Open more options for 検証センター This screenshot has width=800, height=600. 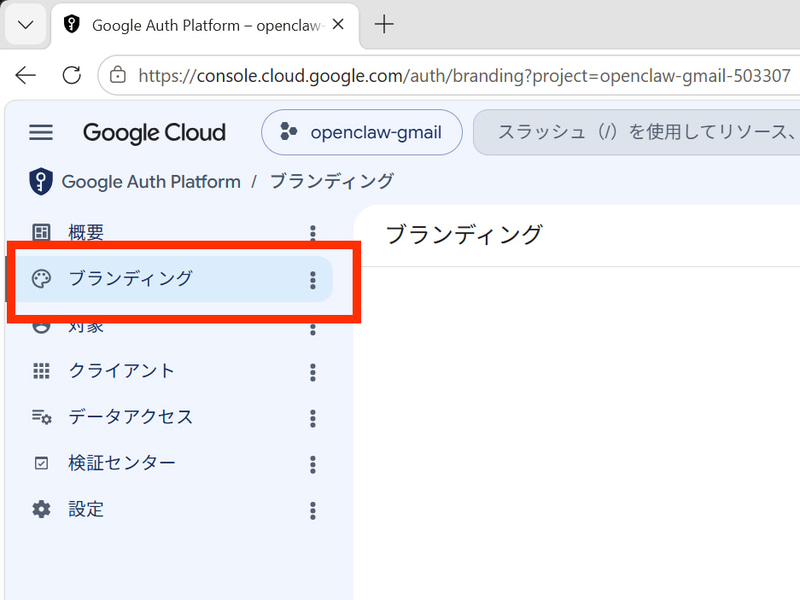click(313, 464)
